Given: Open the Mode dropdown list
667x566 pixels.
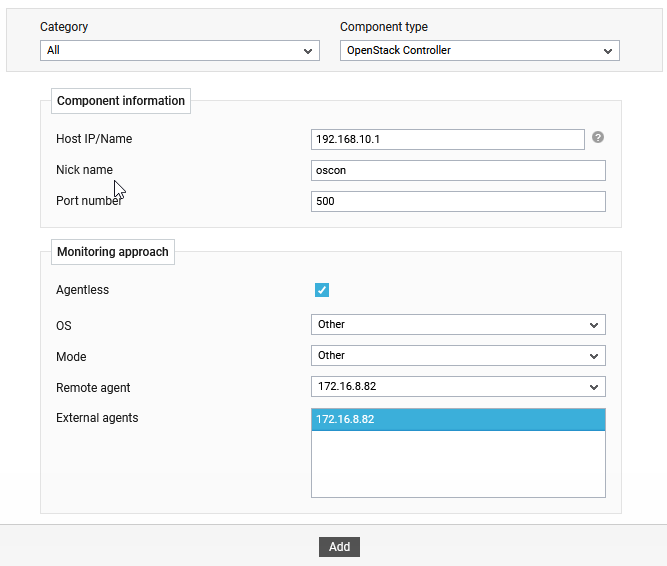Looking at the screenshot, I should [x=458, y=356].
